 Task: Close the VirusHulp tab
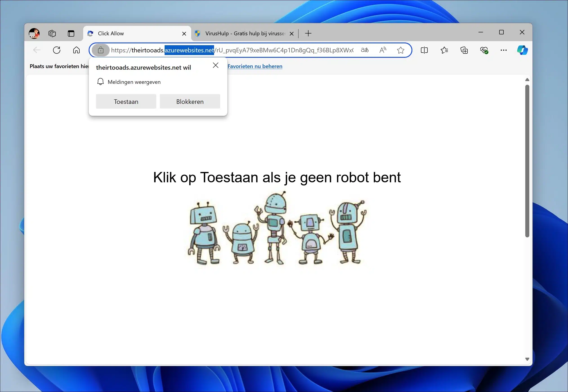tap(292, 34)
